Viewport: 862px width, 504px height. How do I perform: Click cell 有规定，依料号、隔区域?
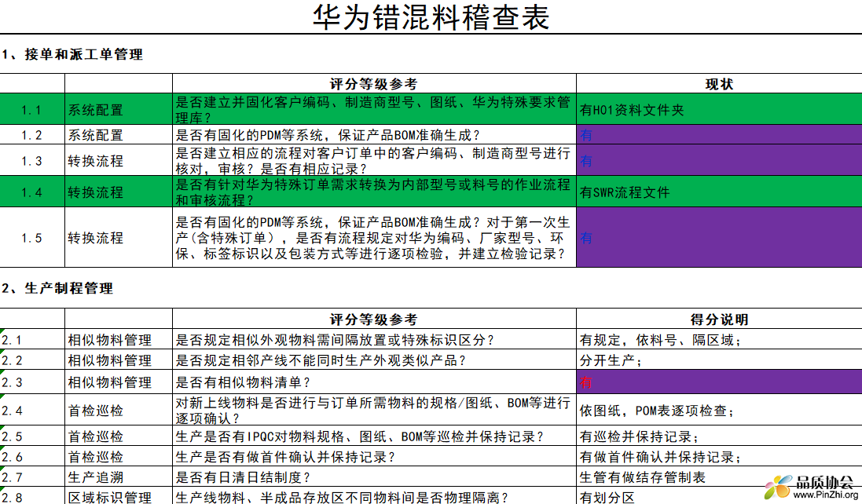pos(719,339)
